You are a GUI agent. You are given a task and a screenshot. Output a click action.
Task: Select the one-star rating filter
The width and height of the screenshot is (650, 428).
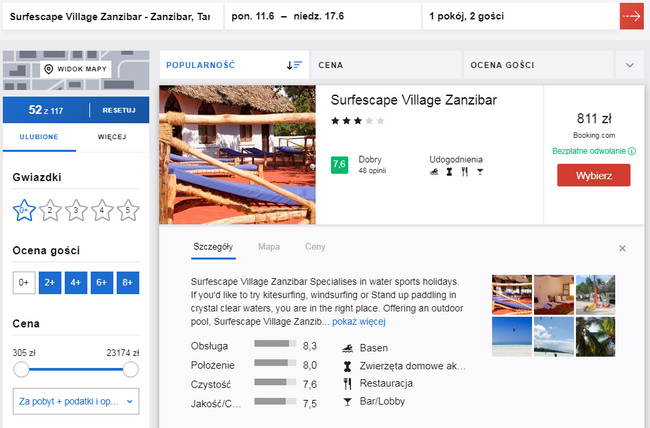[x=24, y=210]
